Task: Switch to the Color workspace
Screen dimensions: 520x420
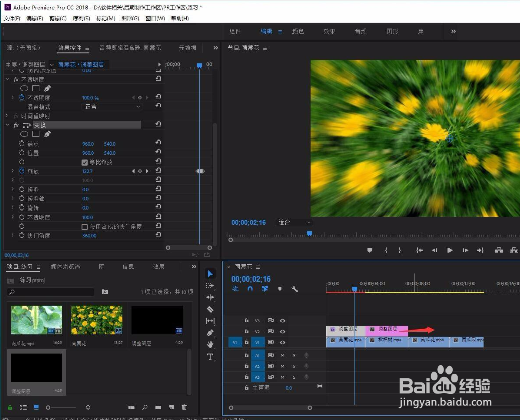Action: [x=298, y=31]
